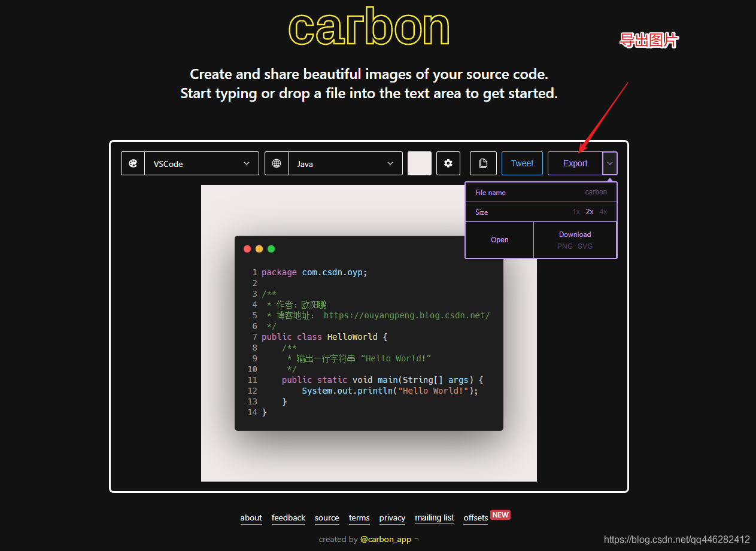Click the yellow window control dot

[x=259, y=249]
